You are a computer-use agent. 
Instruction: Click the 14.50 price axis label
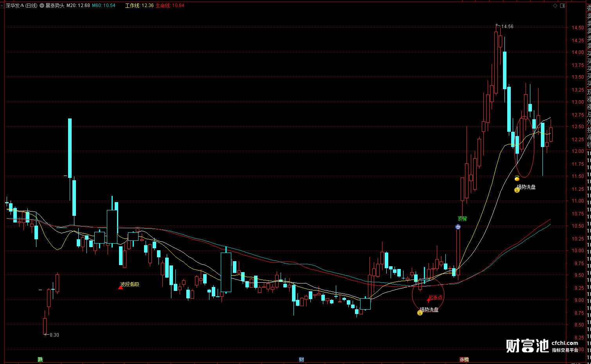578,28
